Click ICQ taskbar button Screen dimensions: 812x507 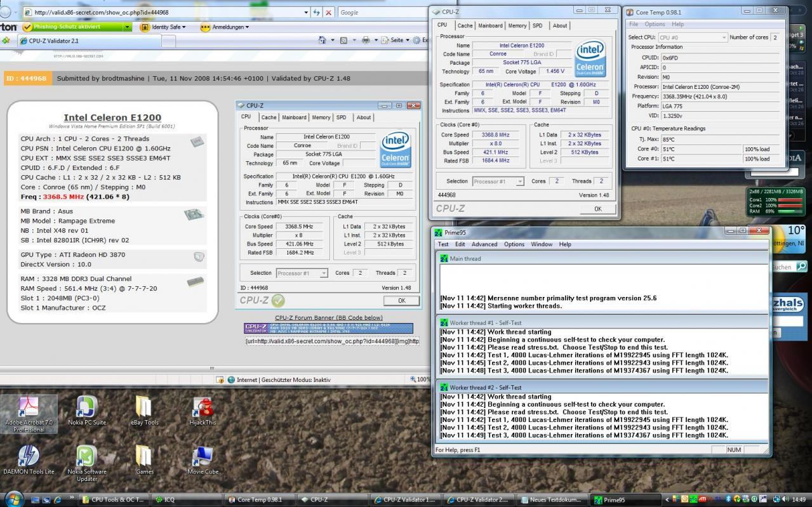(x=188, y=499)
